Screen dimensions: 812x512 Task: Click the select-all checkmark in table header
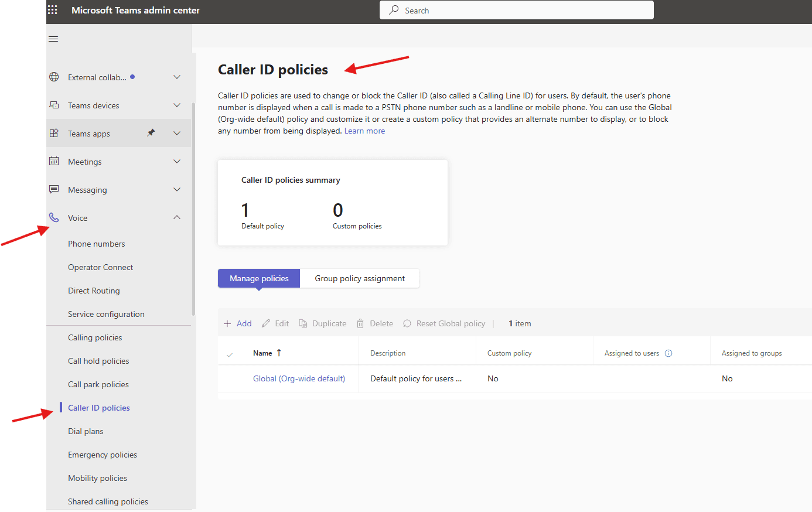click(x=230, y=353)
